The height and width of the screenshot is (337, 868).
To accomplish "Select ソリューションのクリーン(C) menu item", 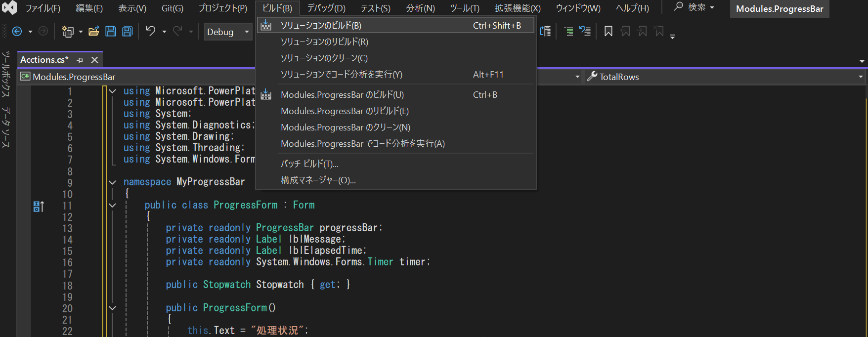I will [x=396, y=58].
